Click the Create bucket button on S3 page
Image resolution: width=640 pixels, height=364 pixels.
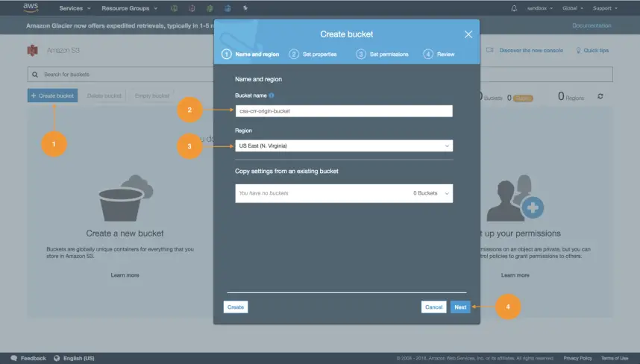click(x=53, y=95)
